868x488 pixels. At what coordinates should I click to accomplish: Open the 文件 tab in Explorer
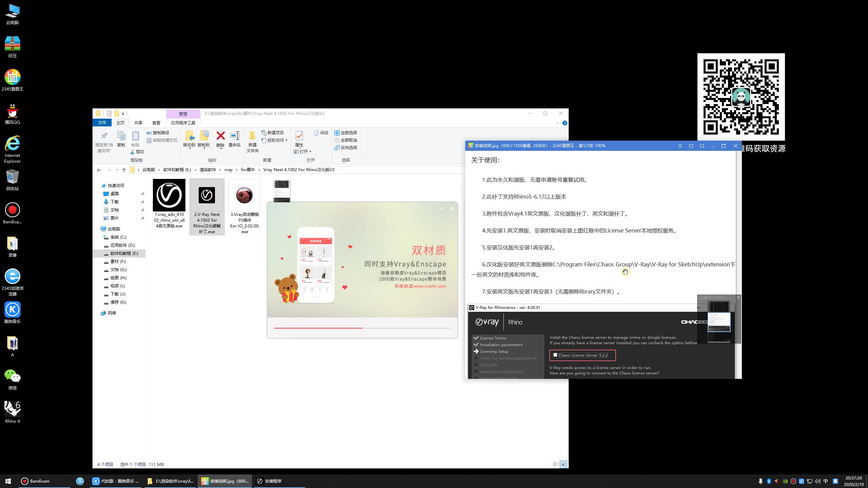[102, 123]
